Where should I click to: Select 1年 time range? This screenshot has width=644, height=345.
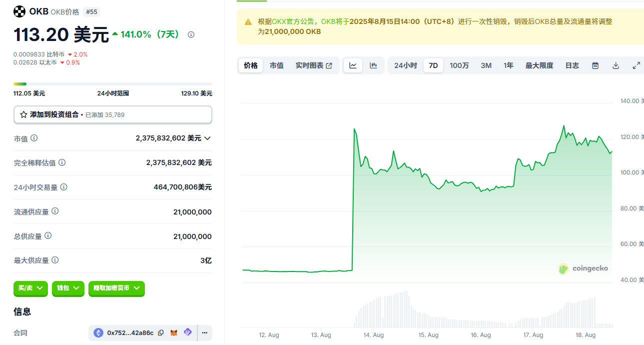pos(508,65)
